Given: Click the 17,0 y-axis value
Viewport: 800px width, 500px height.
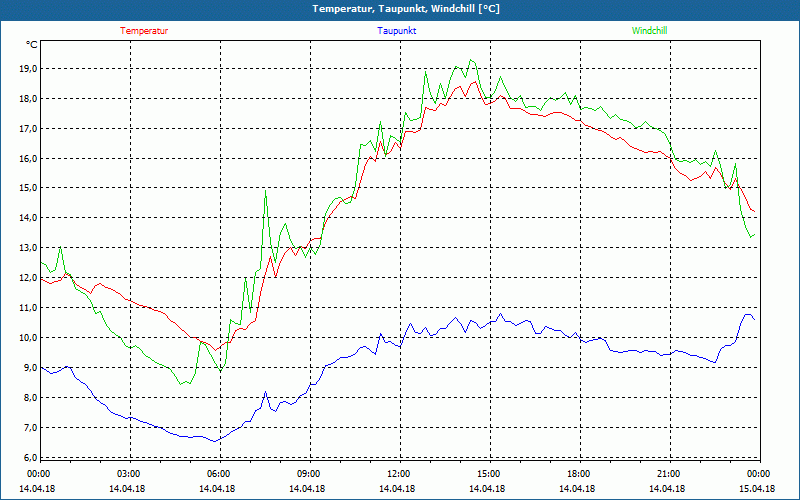Looking at the screenshot, I should [x=28, y=129].
